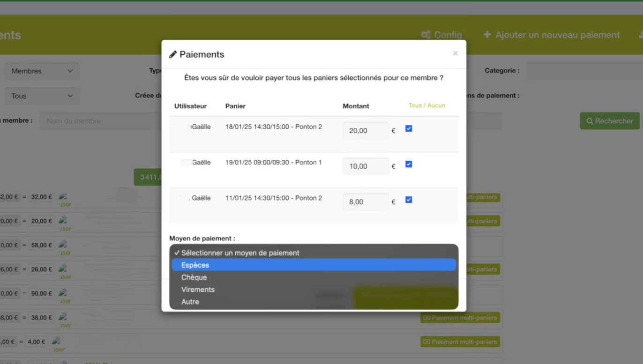The image size is (643, 364).
Task: Uncheck the 19/01/25 Ponton 1 basket
Action: (x=409, y=164)
